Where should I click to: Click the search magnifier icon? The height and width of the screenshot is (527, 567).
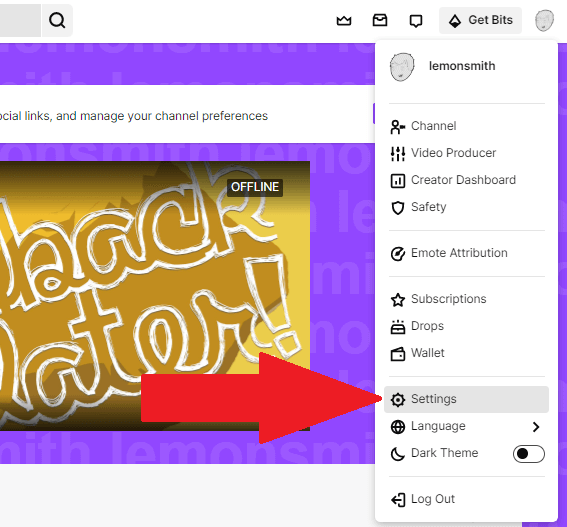[x=57, y=21]
